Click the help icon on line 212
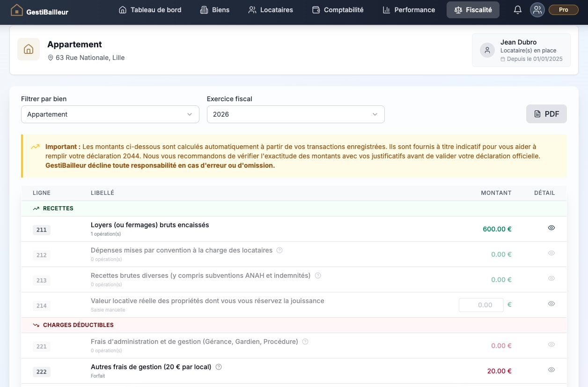Screen dimensions: 588x387 click(279, 250)
